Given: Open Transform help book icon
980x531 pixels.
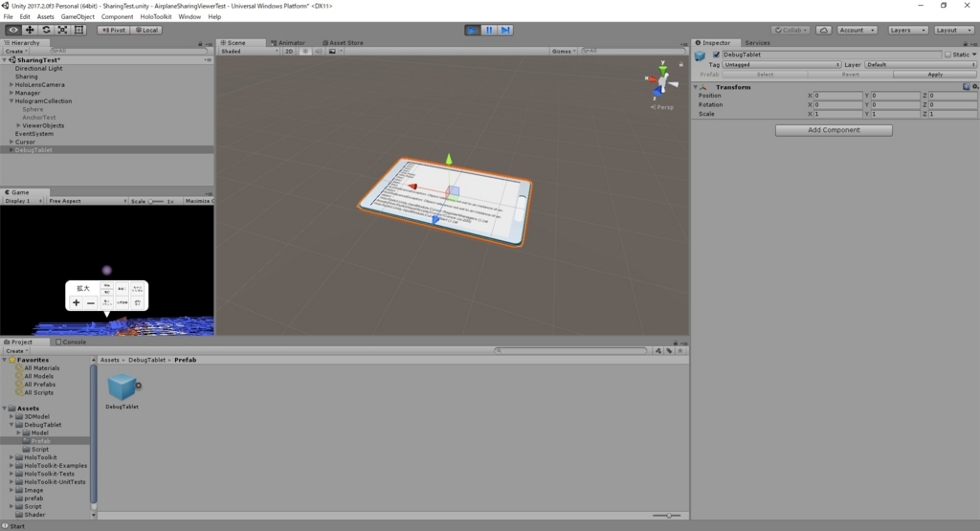Looking at the screenshot, I should pyautogui.click(x=967, y=87).
